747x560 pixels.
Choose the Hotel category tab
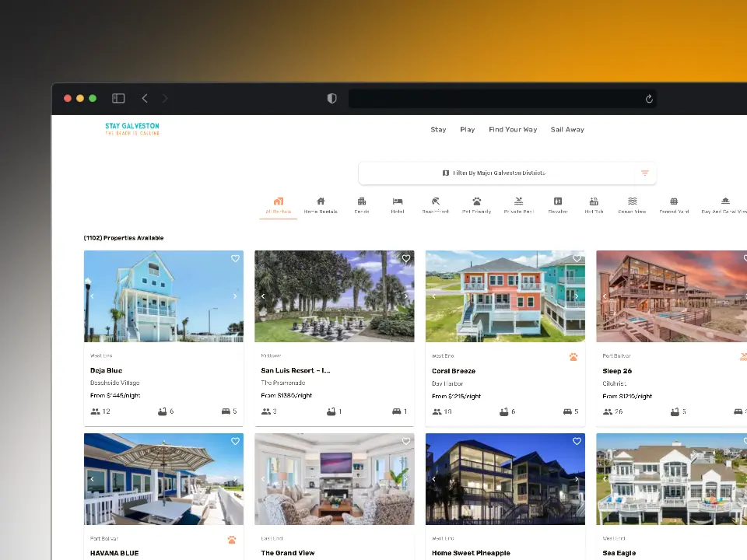tap(398, 205)
